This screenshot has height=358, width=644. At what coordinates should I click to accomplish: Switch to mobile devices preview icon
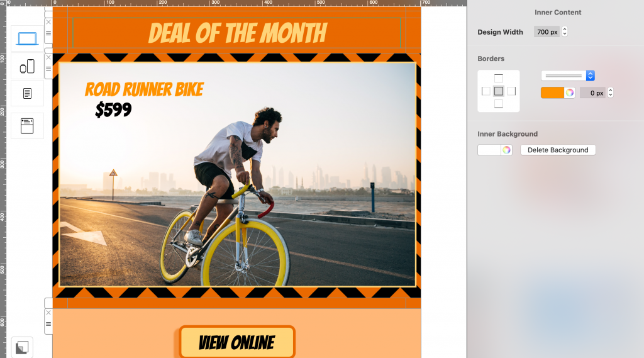(x=27, y=66)
